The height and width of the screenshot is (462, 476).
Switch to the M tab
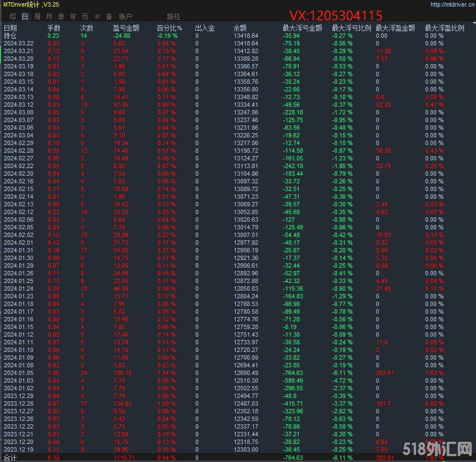[x=97, y=16]
